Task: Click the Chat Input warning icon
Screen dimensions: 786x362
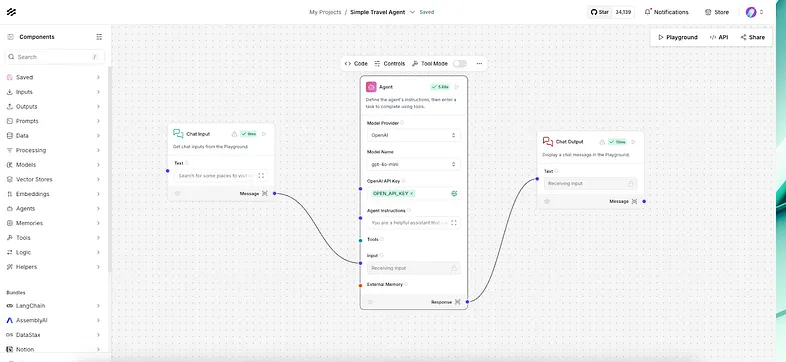Action: click(234, 134)
